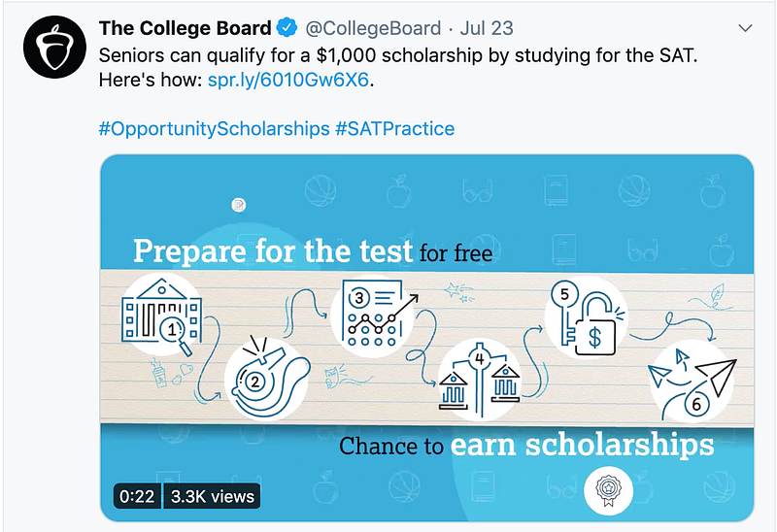Click the blue verified badge

pyautogui.click(x=288, y=27)
